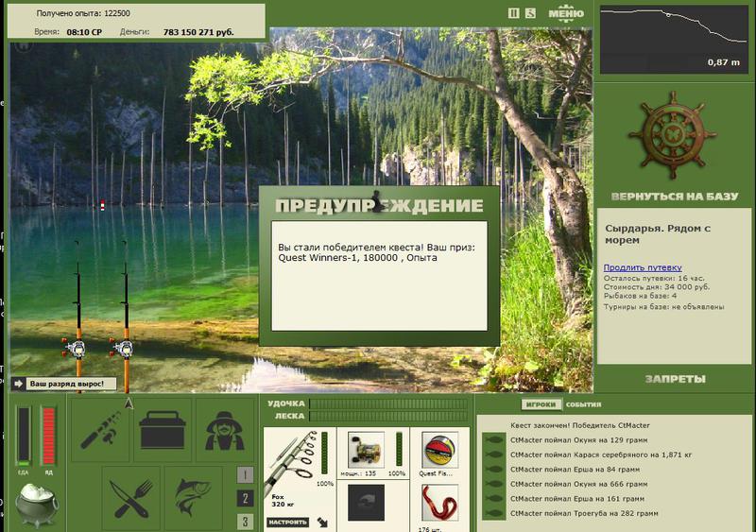Image resolution: width=756 pixels, height=532 pixels.
Task: Click fish icon beside Ерша на 161 грамм
Action: pyautogui.click(x=494, y=499)
